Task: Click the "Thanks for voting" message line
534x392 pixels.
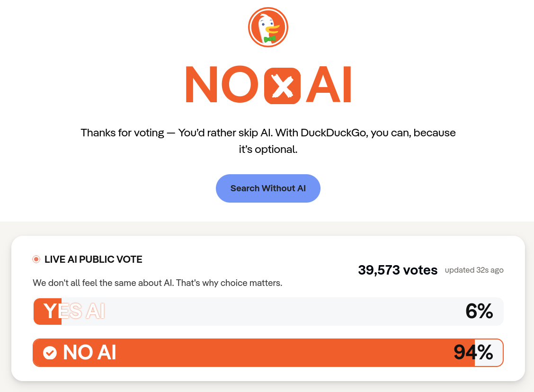Action: 268,133
